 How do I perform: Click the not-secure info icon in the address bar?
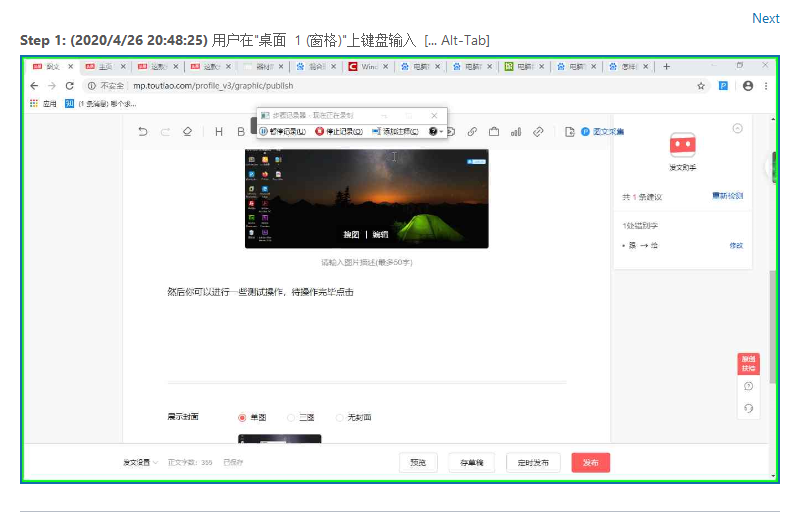(91, 86)
